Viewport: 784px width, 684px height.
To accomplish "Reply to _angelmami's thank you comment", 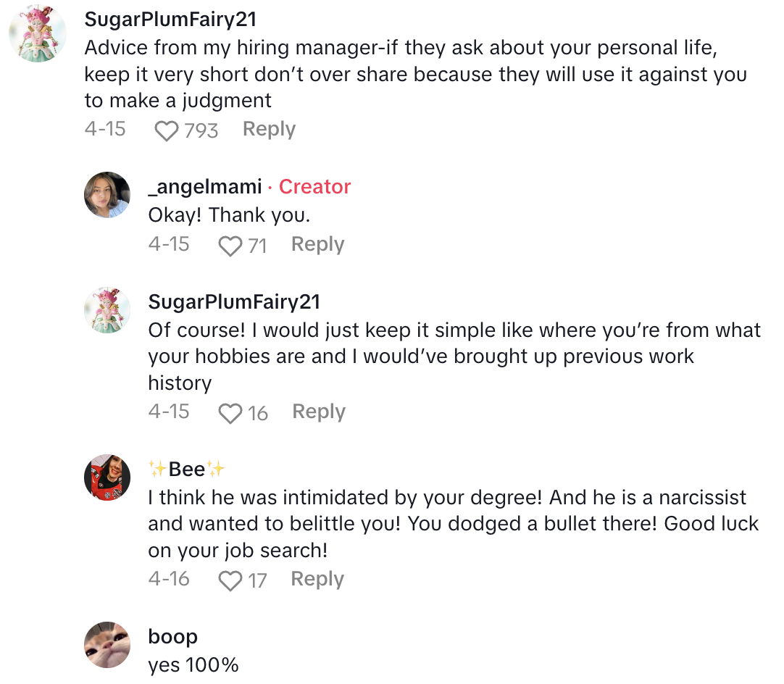I will [317, 245].
